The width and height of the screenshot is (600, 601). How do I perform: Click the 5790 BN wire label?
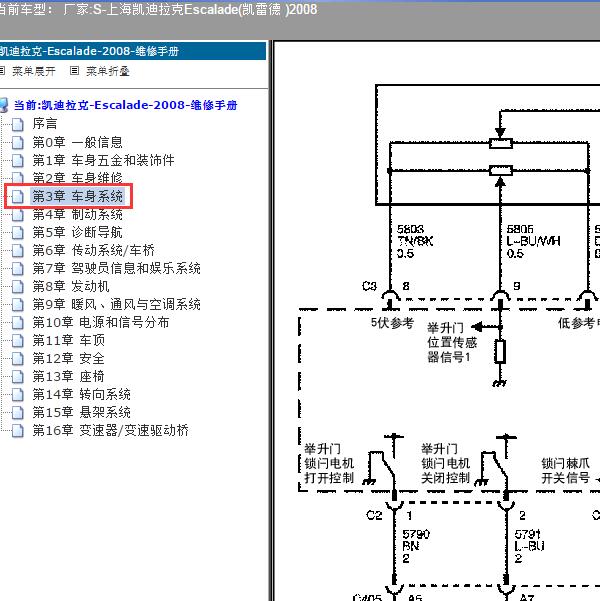[x=416, y=547]
